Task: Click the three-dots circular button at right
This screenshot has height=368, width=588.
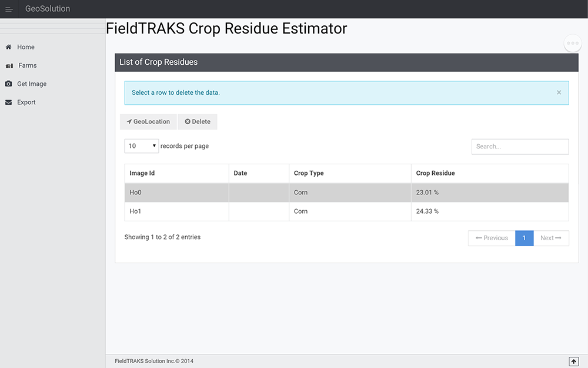Action: click(x=573, y=44)
